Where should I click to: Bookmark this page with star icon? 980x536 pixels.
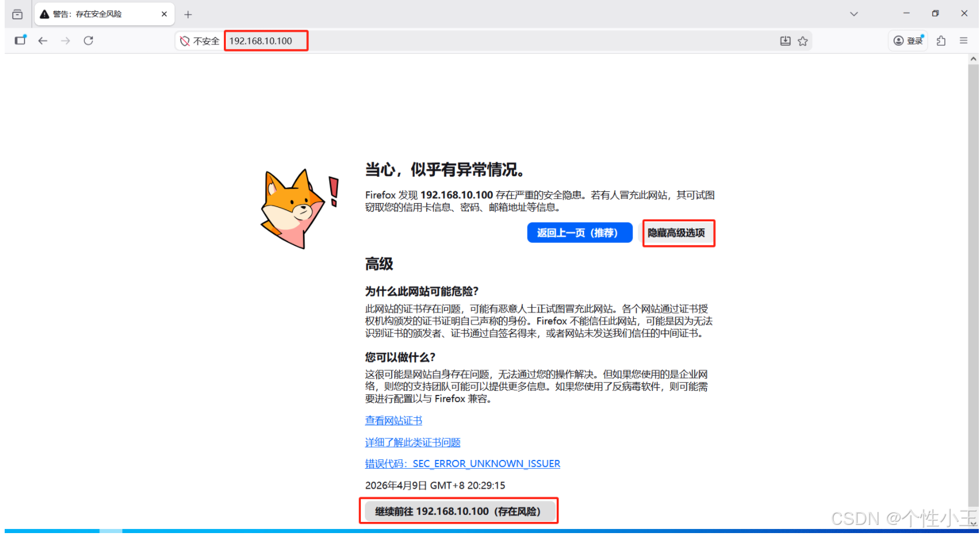[x=803, y=41]
